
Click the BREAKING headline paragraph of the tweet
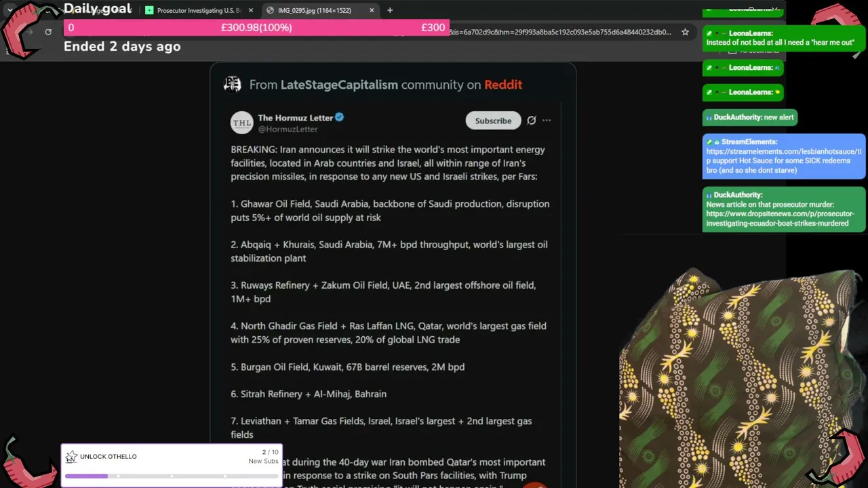(x=388, y=163)
